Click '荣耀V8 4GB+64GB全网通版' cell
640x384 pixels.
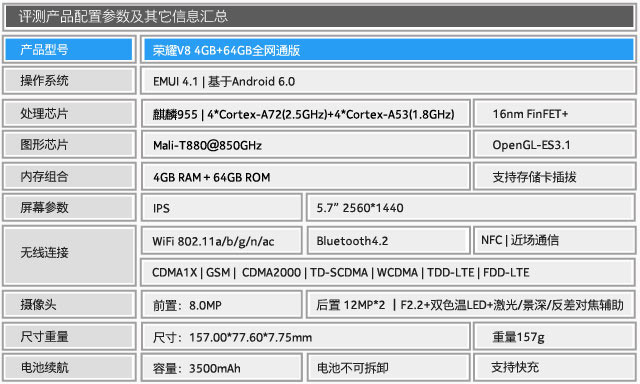(x=388, y=50)
